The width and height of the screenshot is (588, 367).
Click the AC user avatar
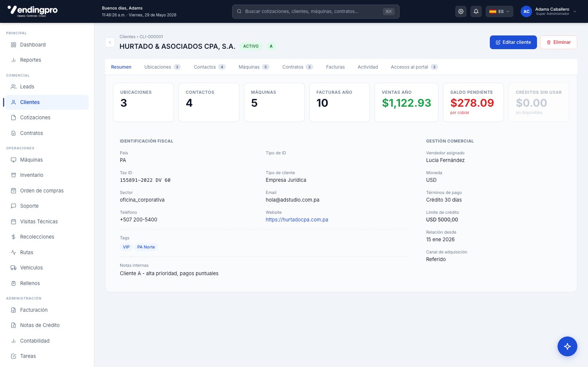coord(526,11)
